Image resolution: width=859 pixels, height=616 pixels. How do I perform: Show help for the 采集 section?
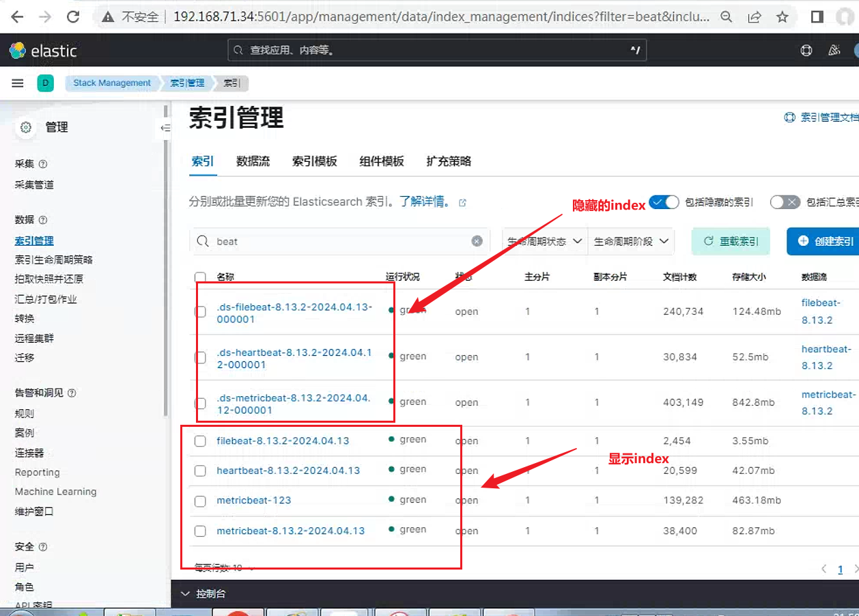pyautogui.click(x=43, y=164)
